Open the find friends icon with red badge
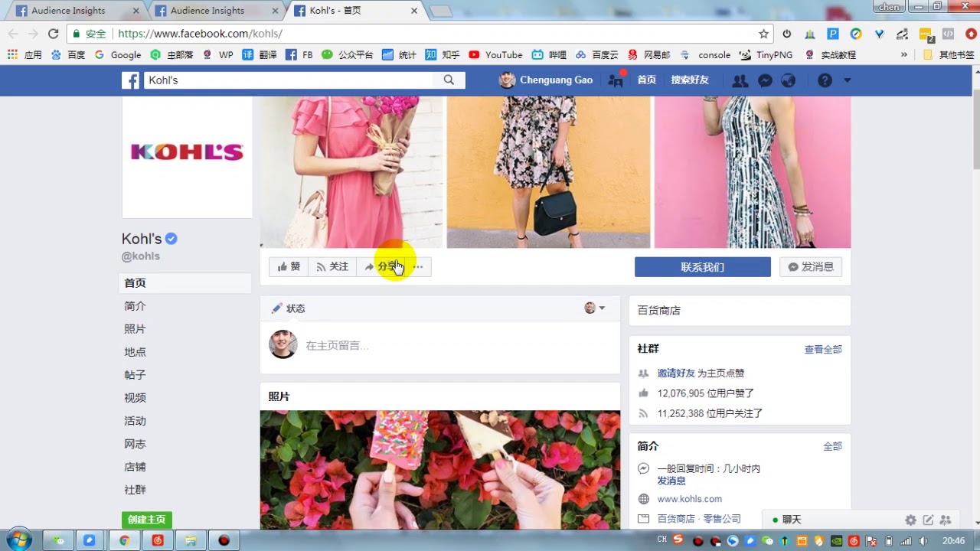 click(616, 80)
